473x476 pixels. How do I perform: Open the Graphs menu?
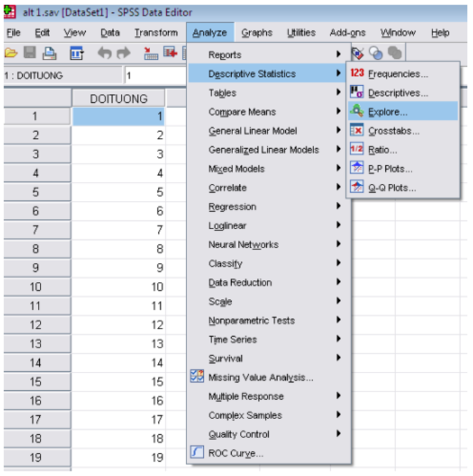click(x=257, y=32)
